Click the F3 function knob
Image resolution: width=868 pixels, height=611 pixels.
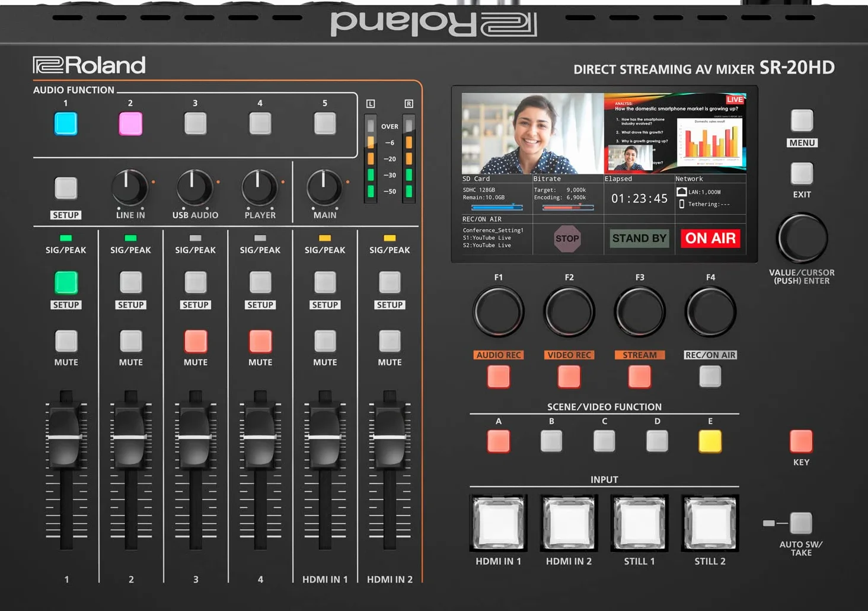pos(640,311)
